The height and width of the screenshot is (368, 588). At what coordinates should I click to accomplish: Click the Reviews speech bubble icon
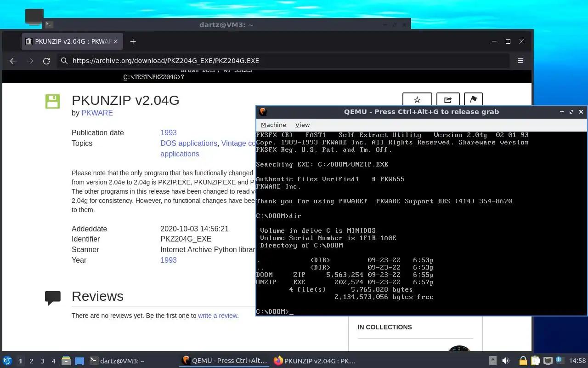(53, 298)
